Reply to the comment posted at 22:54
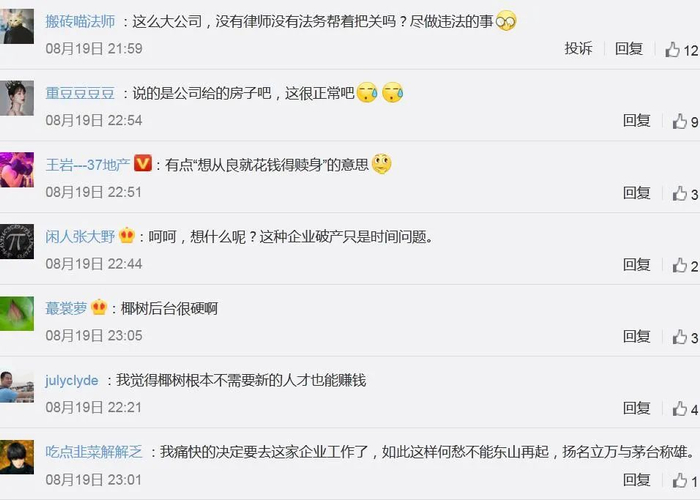This screenshot has height=500, width=700. pos(637,120)
